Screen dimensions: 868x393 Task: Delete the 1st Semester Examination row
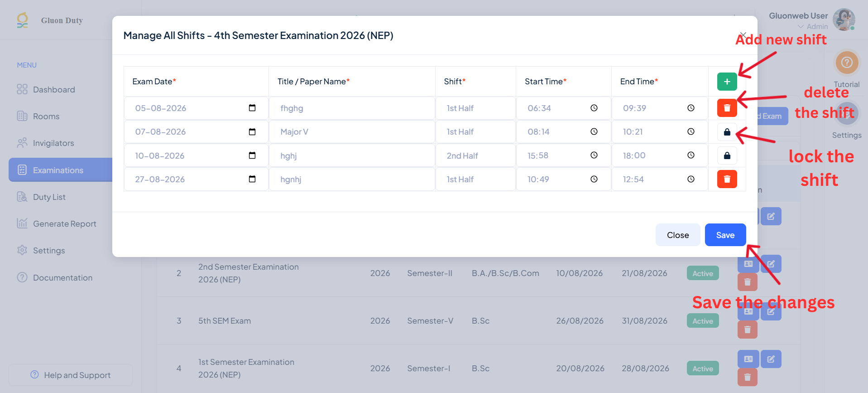click(x=748, y=377)
